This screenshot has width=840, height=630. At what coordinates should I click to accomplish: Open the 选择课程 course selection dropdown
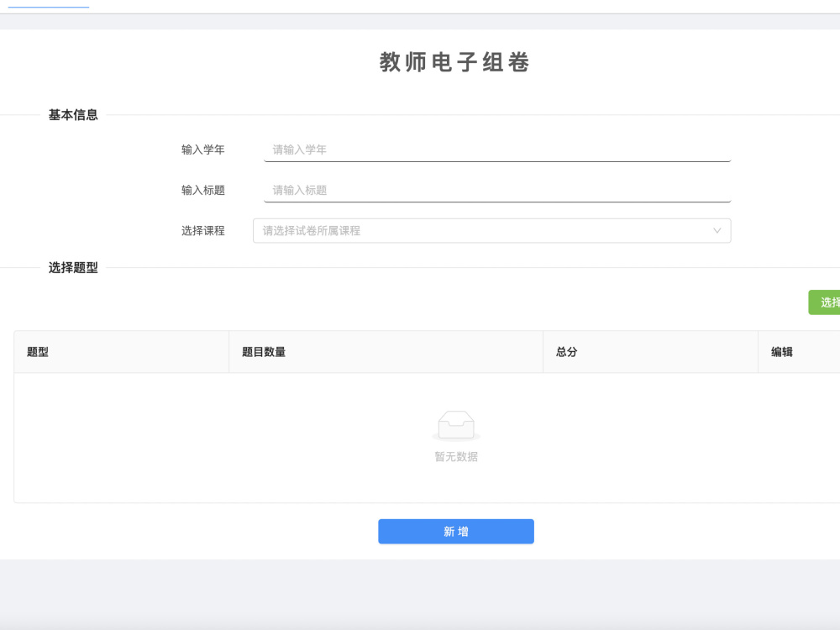click(491, 230)
